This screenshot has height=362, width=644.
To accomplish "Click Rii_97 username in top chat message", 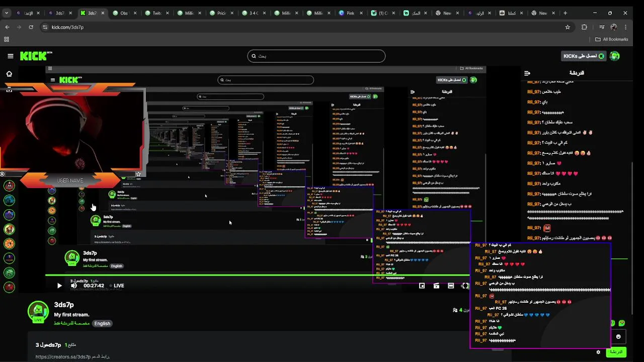I will [533, 81].
